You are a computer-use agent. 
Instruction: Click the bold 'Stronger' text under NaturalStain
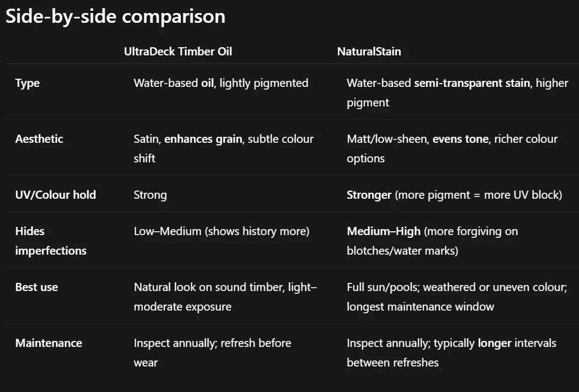369,195
